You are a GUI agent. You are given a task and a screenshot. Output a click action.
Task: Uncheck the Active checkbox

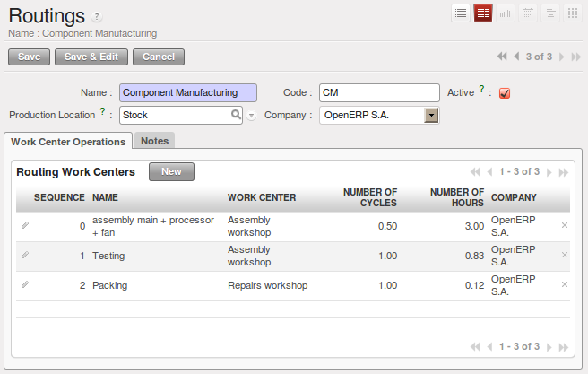click(x=505, y=93)
